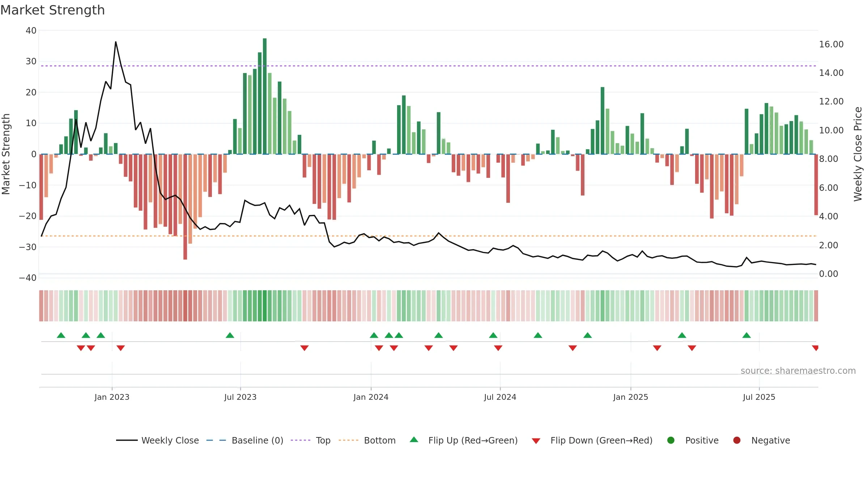Toggle the Bottom legend entry
The width and height of the screenshot is (868, 488).
(x=367, y=440)
